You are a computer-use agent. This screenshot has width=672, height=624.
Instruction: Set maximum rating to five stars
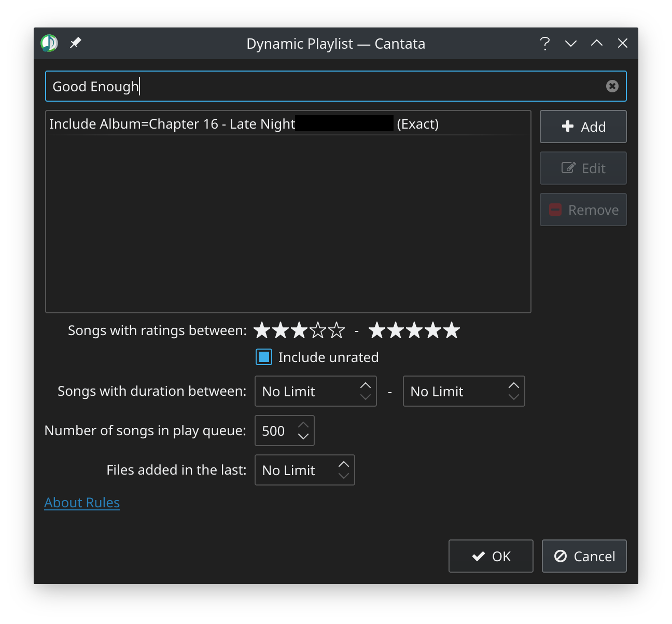click(x=452, y=330)
